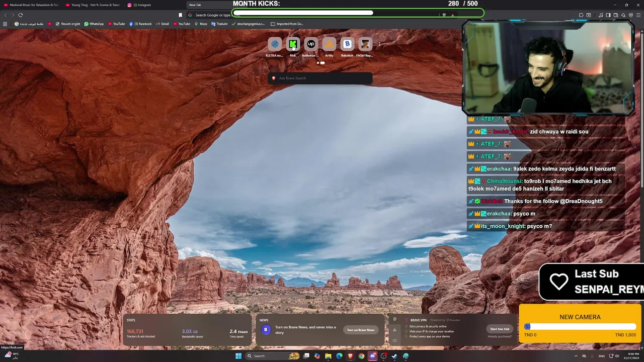Click the 2.4 Hours Time saved stat

tap(238, 333)
